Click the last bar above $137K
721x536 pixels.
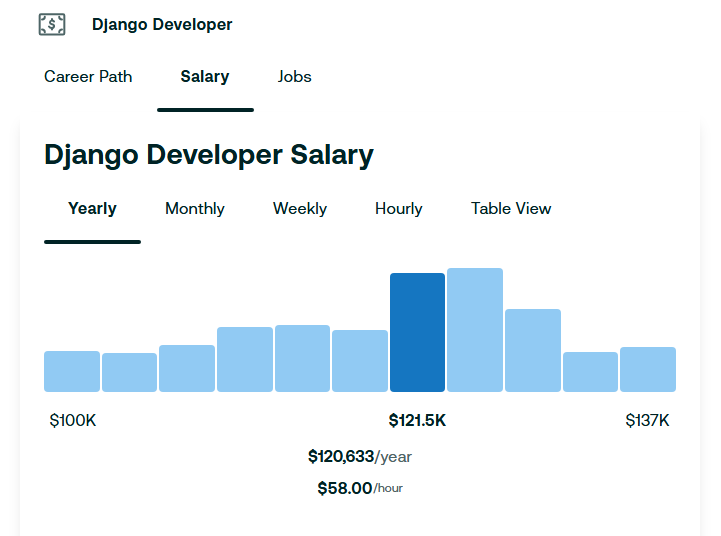[648, 370]
